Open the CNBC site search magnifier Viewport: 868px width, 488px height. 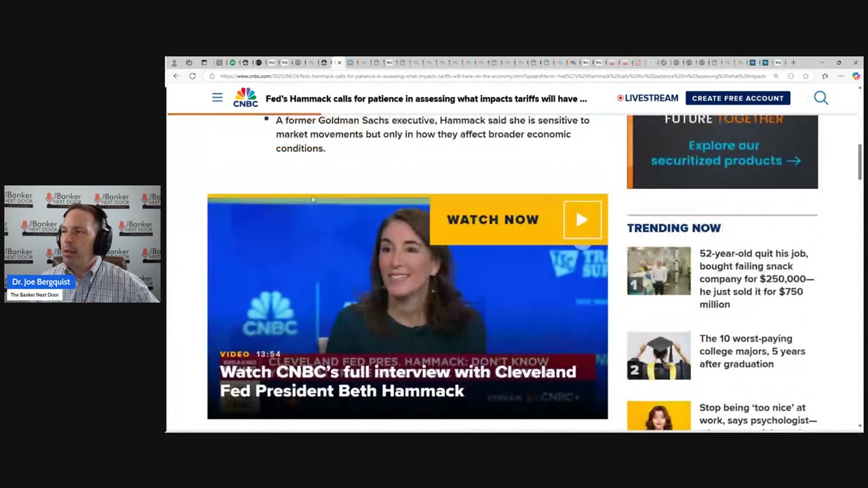click(821, 98)
